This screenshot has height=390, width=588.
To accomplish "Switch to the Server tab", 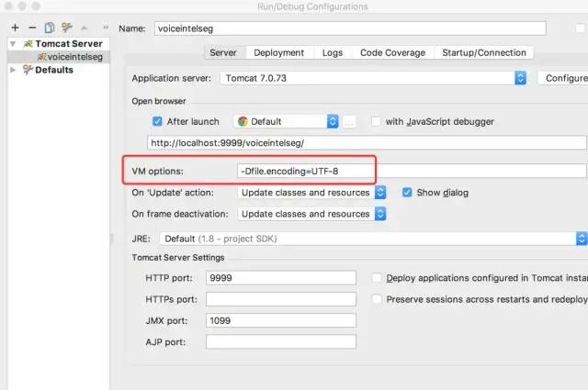I will [223, 53].
